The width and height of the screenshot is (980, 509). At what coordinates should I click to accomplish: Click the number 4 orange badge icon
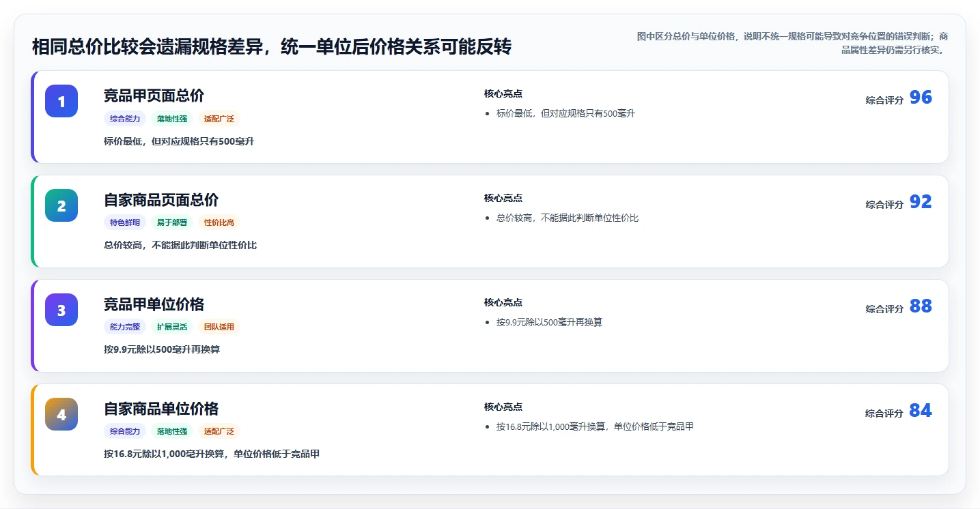point(61,414)
